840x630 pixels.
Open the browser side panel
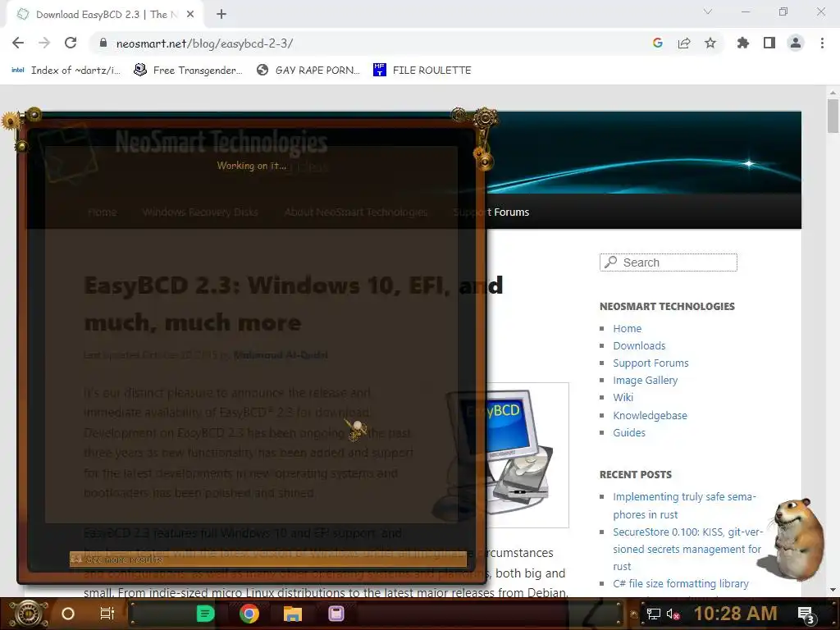click(769, 43)
